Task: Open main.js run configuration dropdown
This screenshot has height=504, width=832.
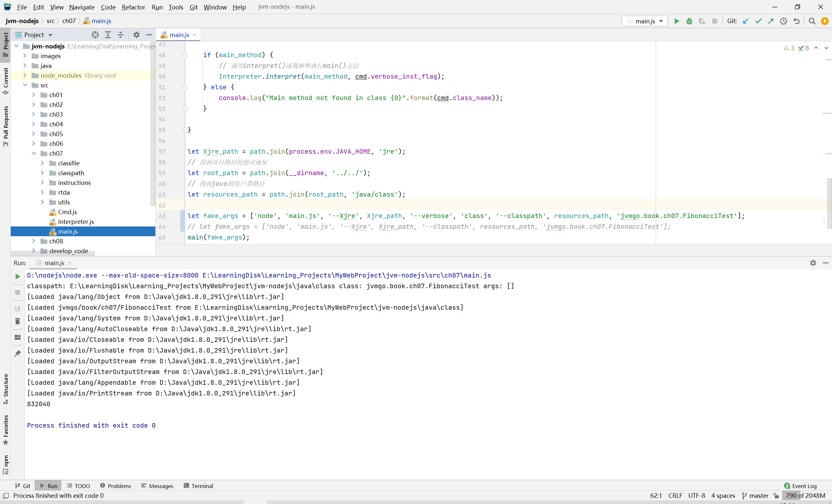Action: click(x=644, y=21)
